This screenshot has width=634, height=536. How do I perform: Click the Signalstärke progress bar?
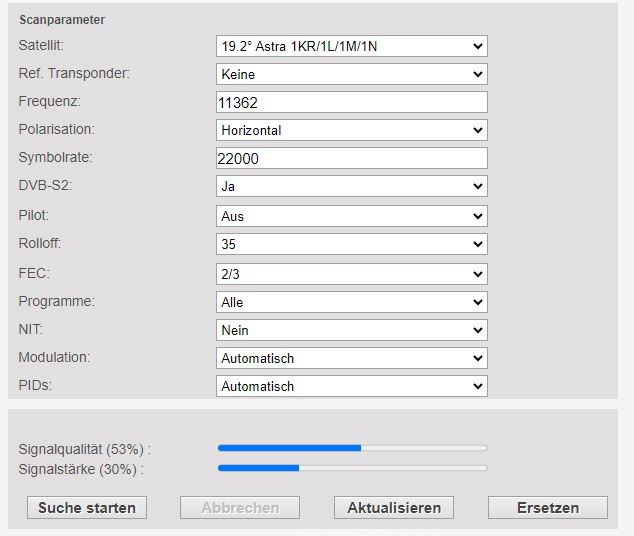tap(353, 468)
